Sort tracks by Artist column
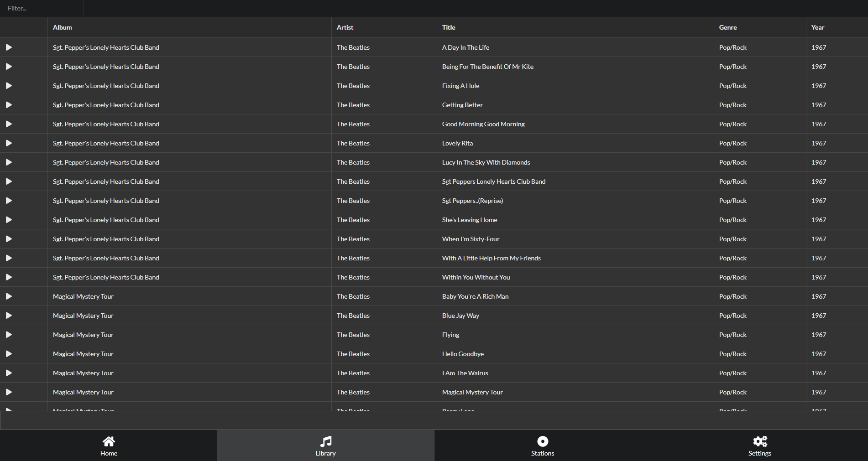This screenshot has height=461, width=868. coord(345,27)
